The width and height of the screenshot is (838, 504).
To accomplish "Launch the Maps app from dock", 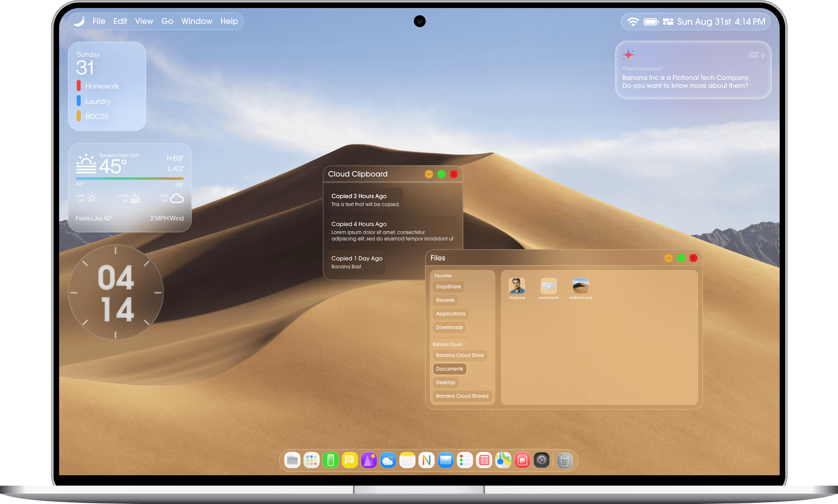I will (503, 461).
